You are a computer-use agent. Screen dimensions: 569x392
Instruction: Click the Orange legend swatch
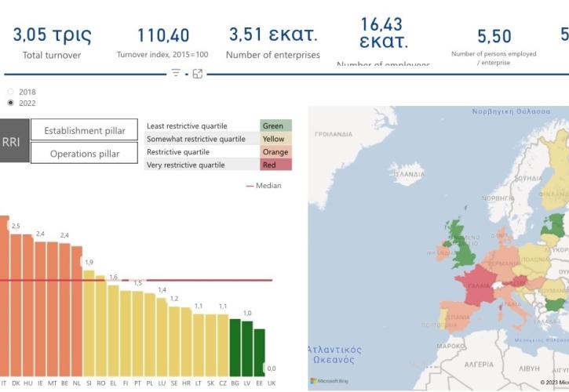point(275,152)
